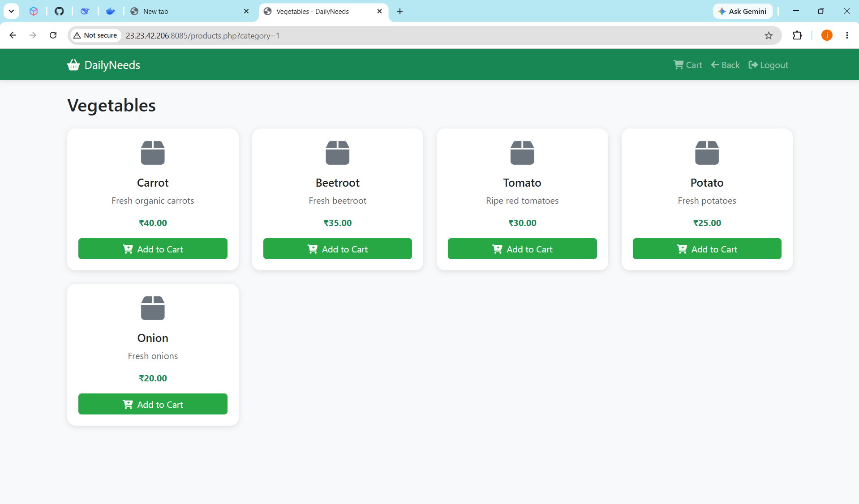Screen dimensions: 859x504
Task: Click the Not secure site info chip
Action: (x=95, y=35)
